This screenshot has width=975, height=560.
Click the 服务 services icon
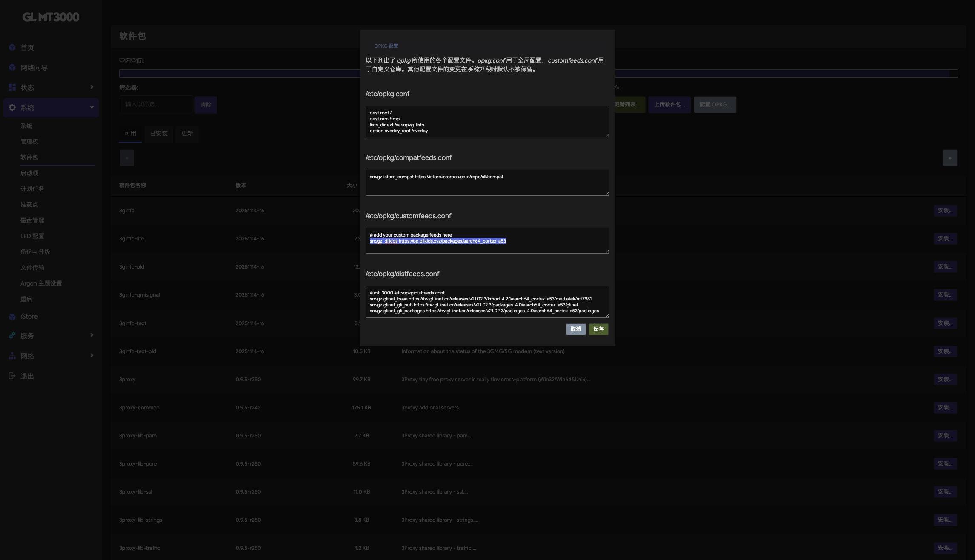pos(12,336)
